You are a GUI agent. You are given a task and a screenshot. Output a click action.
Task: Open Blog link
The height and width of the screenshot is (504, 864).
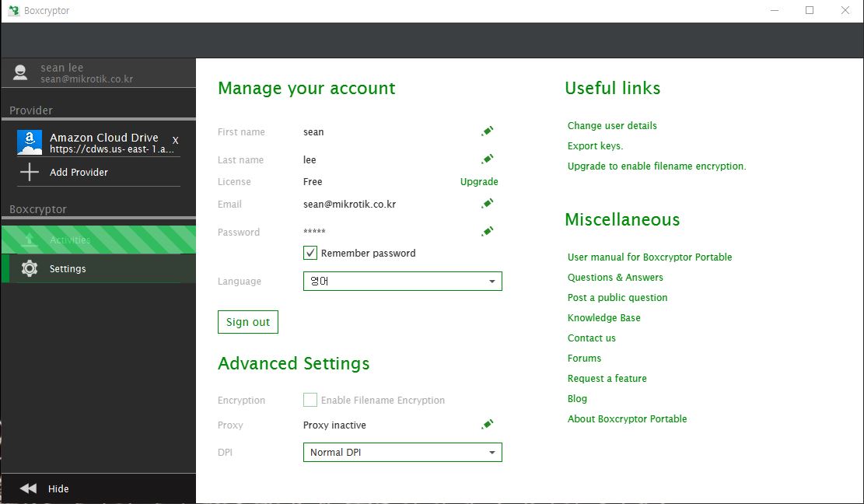click(x=577, y=399)
